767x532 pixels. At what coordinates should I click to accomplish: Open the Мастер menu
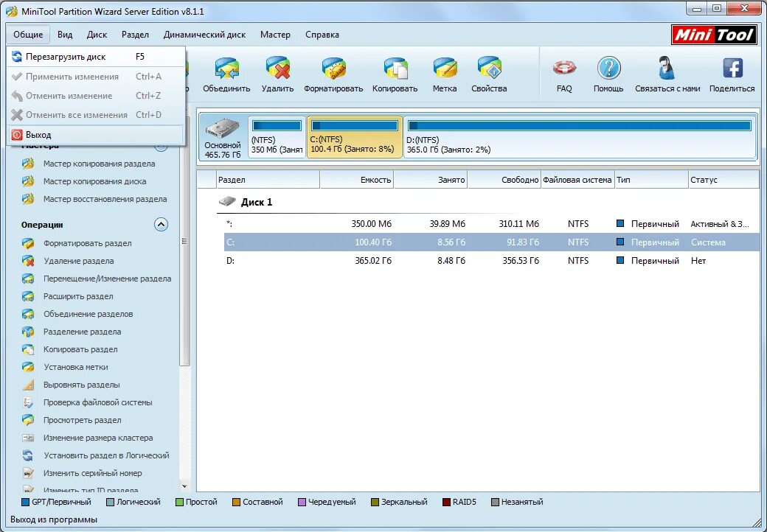(275, 35)
